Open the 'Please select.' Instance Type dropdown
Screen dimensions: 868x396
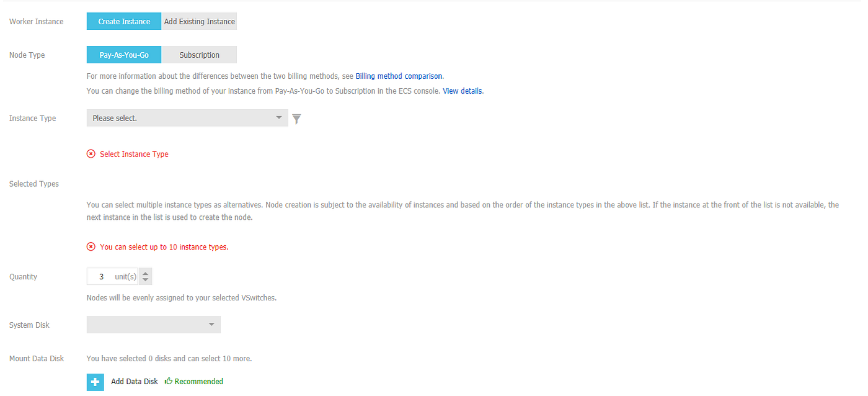187,118
